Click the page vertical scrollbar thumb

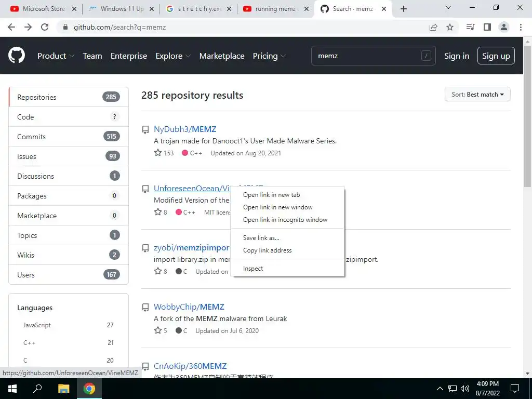(527, 115)
